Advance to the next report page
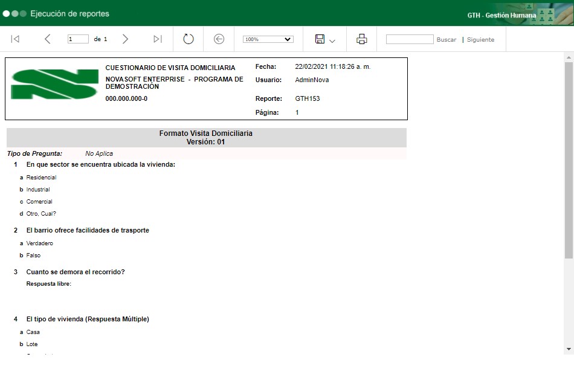 [x=125, y=39]
